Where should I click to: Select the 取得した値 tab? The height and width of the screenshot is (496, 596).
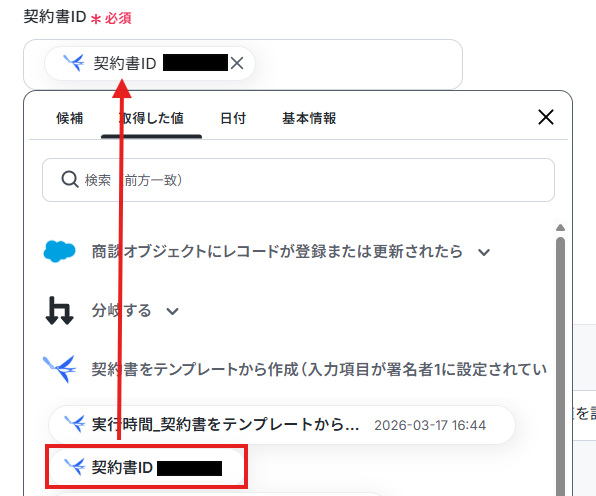click(151, 118)
